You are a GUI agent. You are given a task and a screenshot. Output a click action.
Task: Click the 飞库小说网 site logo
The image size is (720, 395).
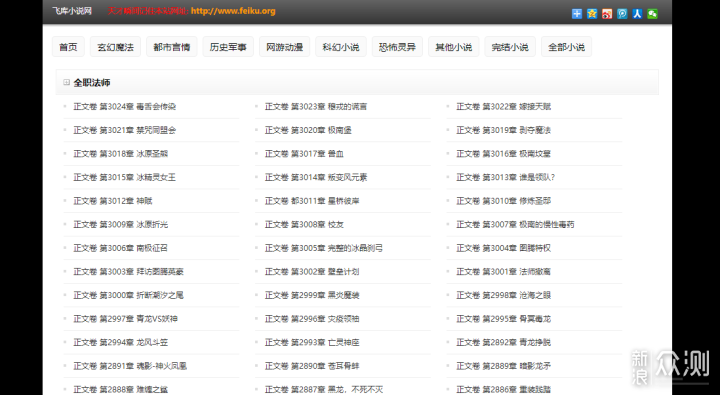coord(72,11)
